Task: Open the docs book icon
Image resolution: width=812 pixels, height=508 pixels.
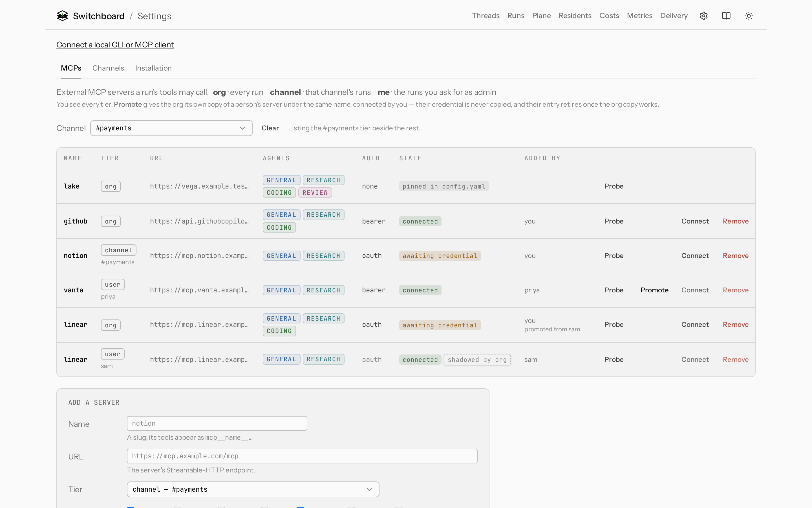Action: [x=726, y=16]
